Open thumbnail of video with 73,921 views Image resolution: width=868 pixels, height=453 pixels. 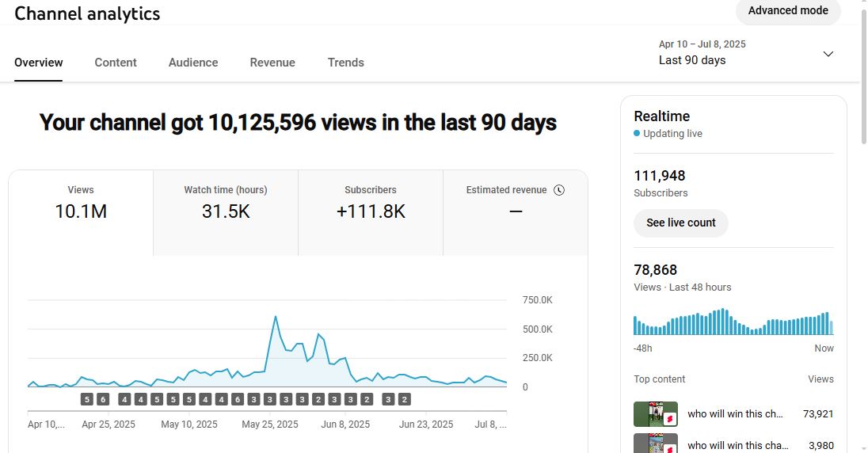pyautogui.click(x=656, y=413)
